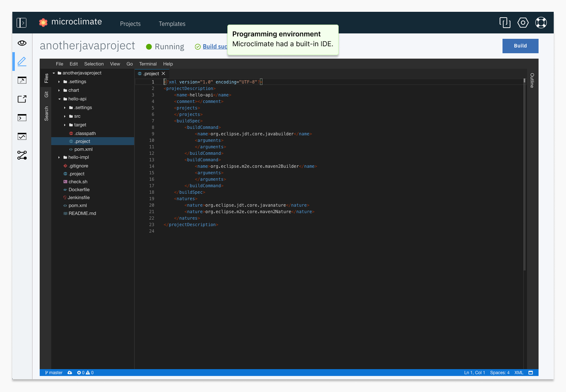Expand the chart folder in tree
566x392 pixels.
(73, 90)
